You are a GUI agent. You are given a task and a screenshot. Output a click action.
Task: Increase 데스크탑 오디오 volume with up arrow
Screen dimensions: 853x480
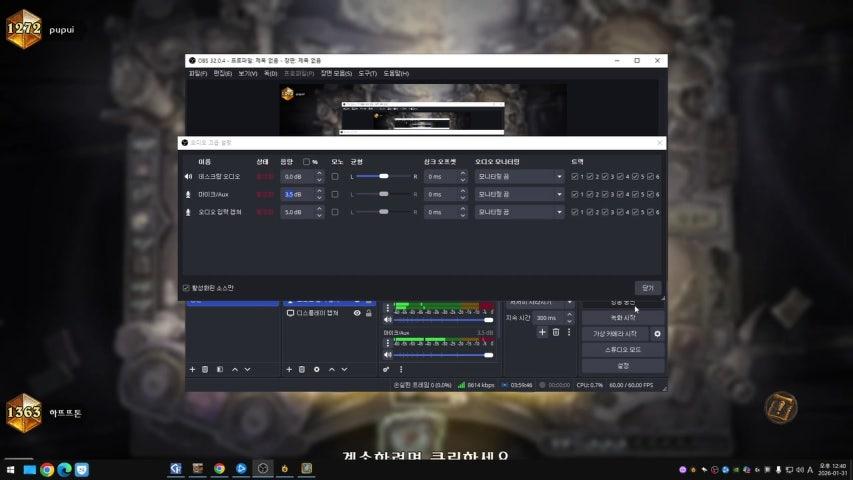click(319, 173)
